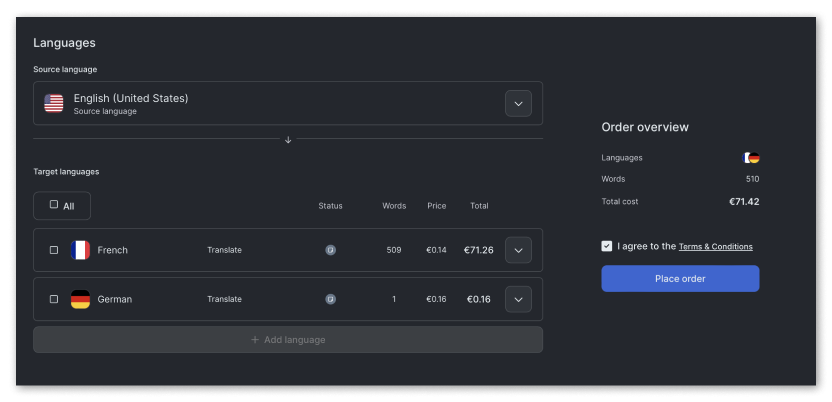This screenshot has height=402, width=832.
Task: Click Translate in the French row
Action: pos(224,250)
